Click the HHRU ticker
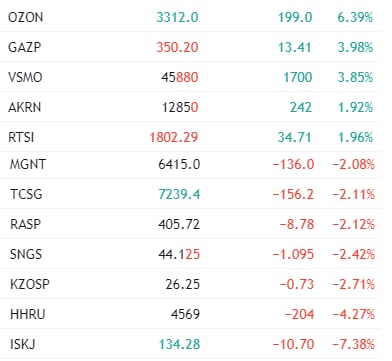Image resolution: width=392 pixels, height=361 pixels. click(x=27, y=314)
